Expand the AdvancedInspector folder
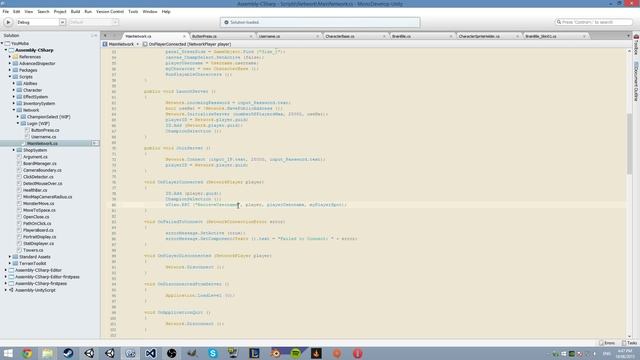This screenshot has height=360, width=640. [10, 63]
